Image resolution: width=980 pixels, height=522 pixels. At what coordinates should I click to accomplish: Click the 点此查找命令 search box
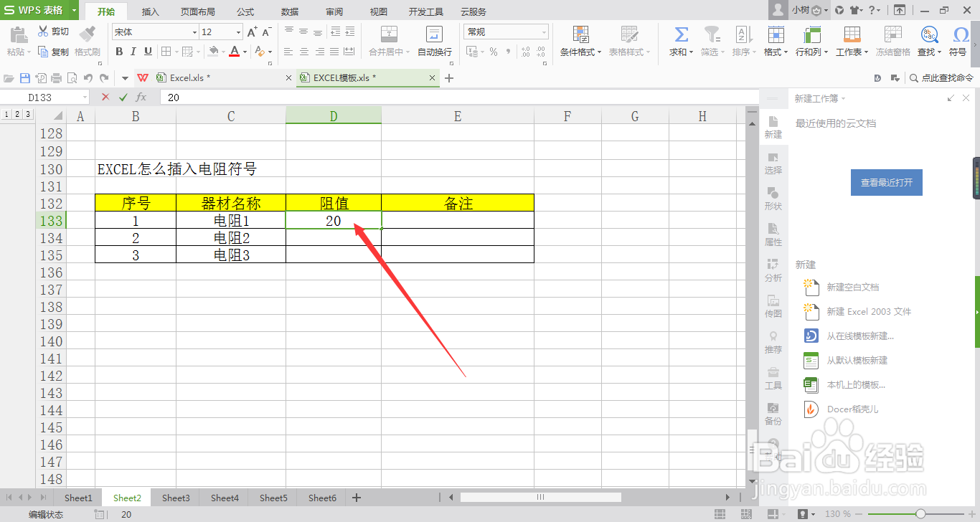[x=941, y=78]
